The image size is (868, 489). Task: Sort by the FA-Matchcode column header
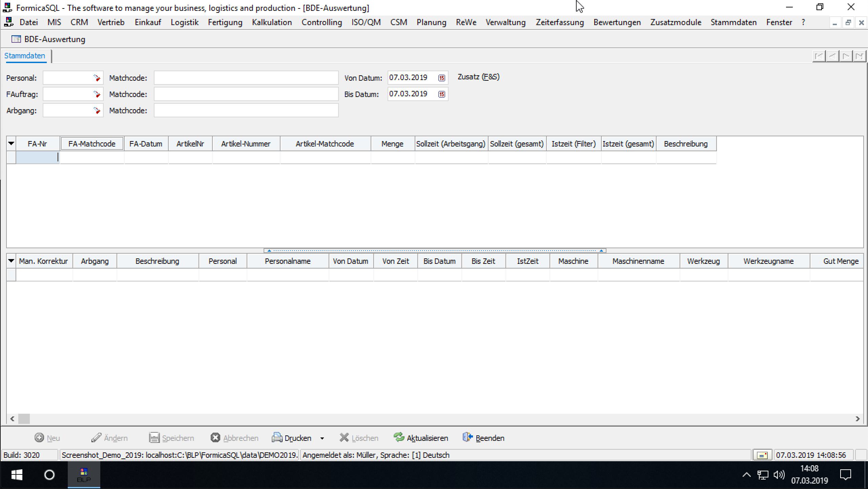92,144
